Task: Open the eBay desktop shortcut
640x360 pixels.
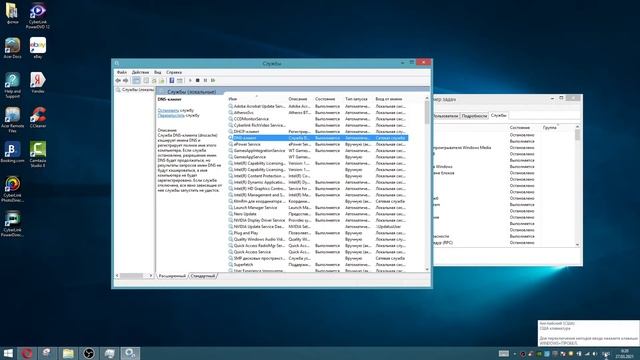Action: pos(38,48)
